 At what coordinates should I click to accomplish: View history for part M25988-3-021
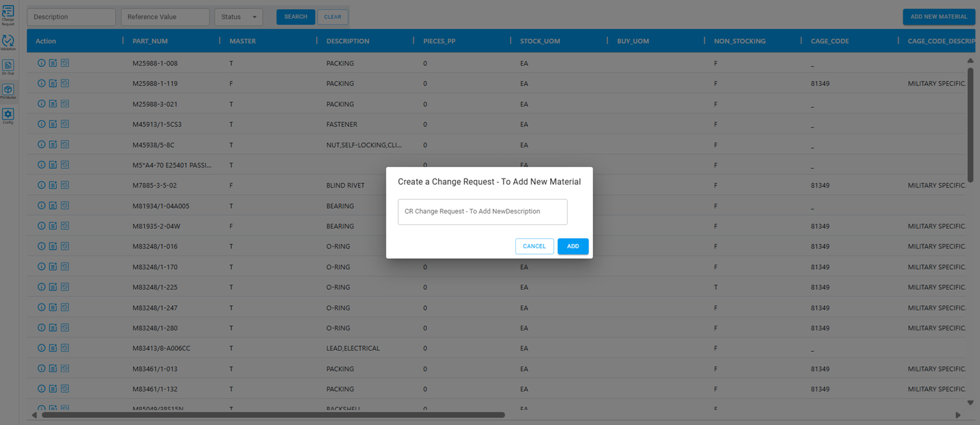point(65,104)
